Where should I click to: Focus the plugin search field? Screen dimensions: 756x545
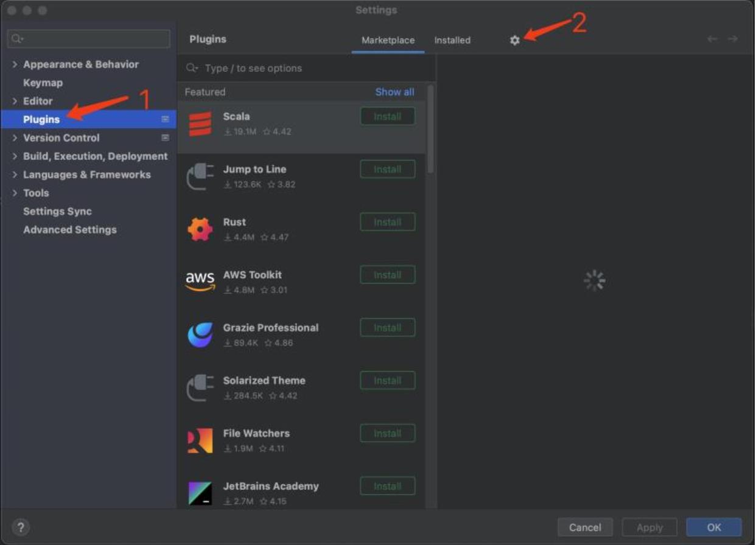tap(306, 68)
